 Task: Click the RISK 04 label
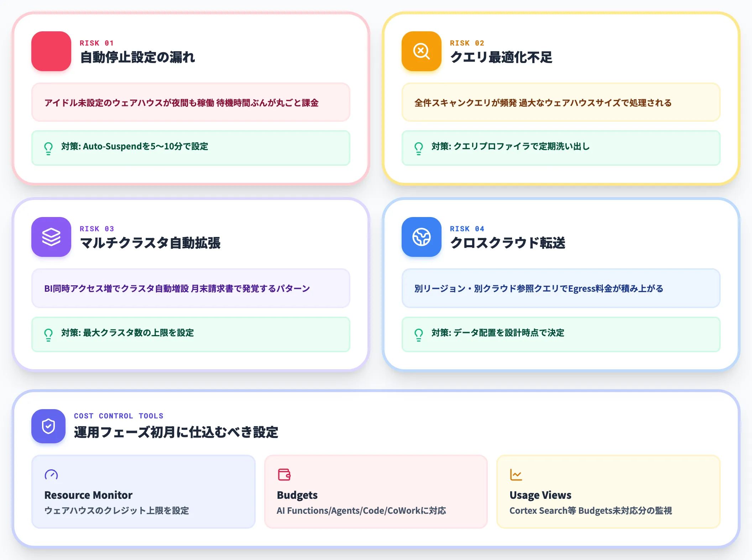coord(467,229)
